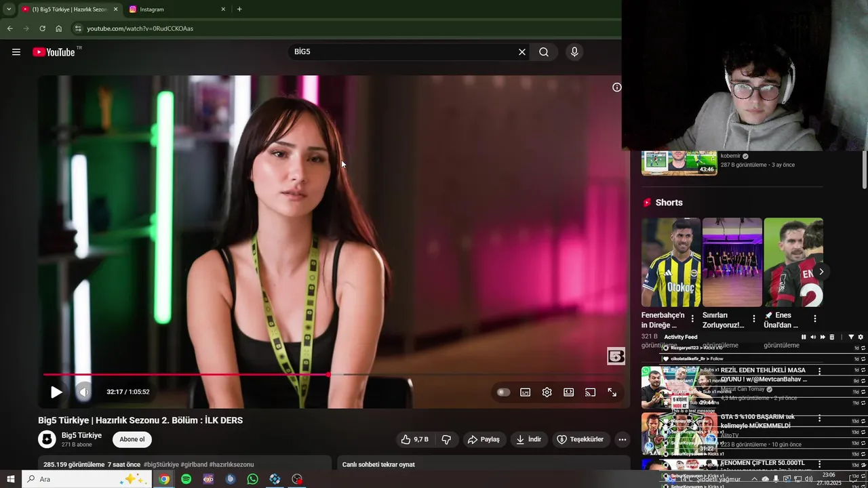Viewport: 868px width, 488px height.
Task: Show next Shorts with chevron arrow
Action: tap(821, 272)
